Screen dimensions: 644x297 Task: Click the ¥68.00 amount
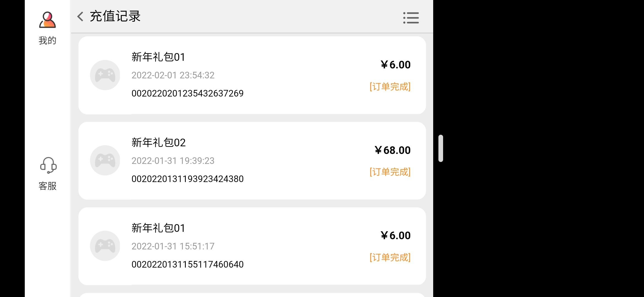pos(393,150)
